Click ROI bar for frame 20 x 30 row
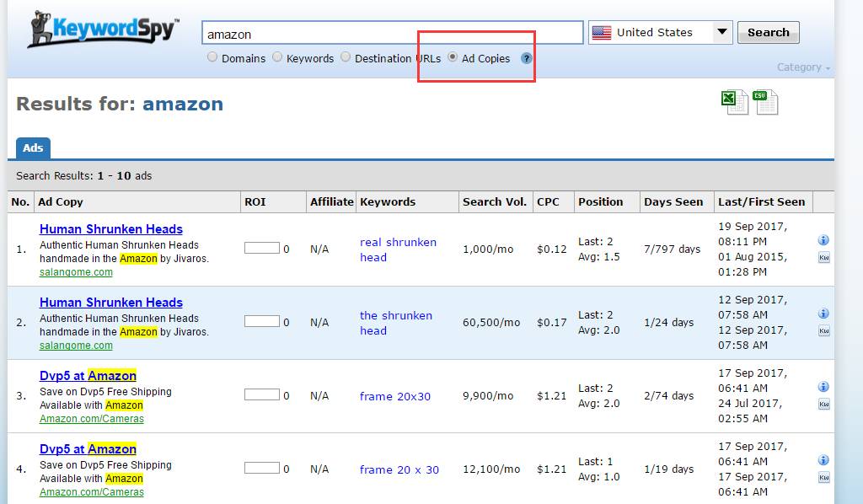The height and width of the screenshot is (504, 863). point(262,468)
